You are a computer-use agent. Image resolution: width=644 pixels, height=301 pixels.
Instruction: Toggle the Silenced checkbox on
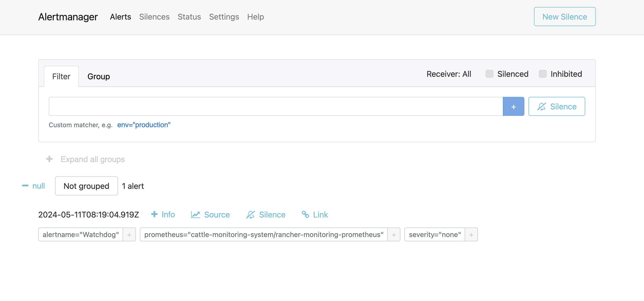(489, 74)
